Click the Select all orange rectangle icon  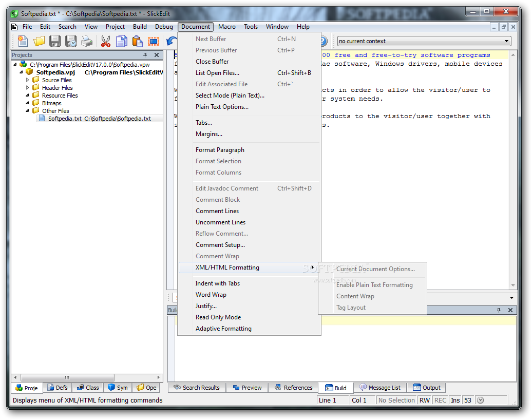pyautogui.click(x=154, y=41)
